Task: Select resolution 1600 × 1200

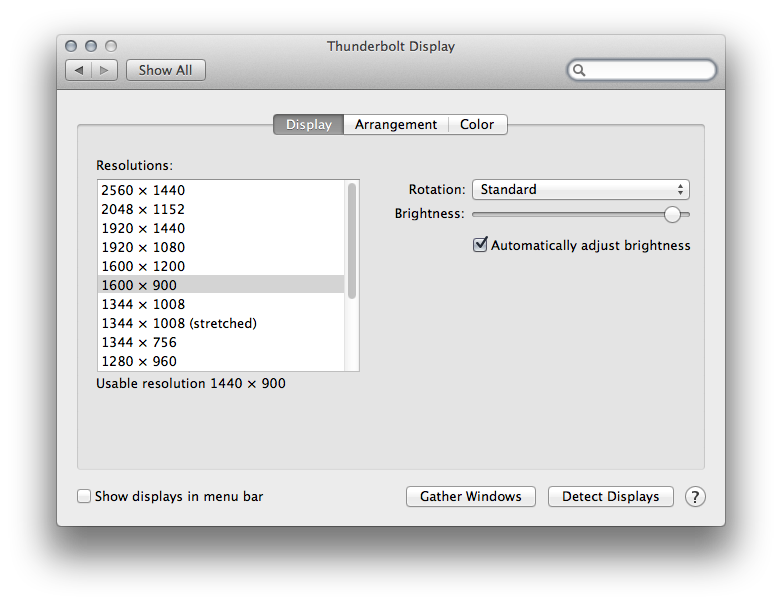Action: tap(221, 266)
